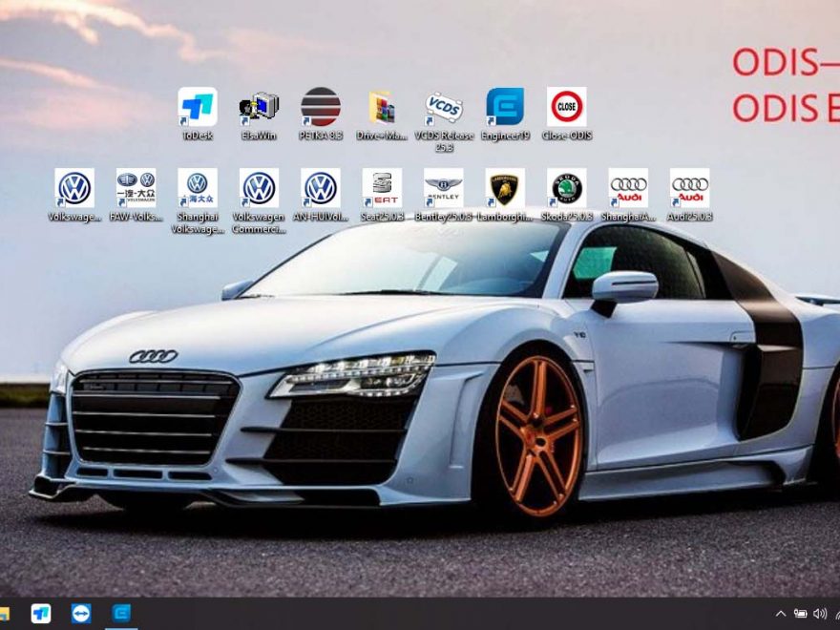The width and height of the screenshot is (840, 630).
Task: Open the Engineer19 desktop shortcut
Action: pos(505,108)
